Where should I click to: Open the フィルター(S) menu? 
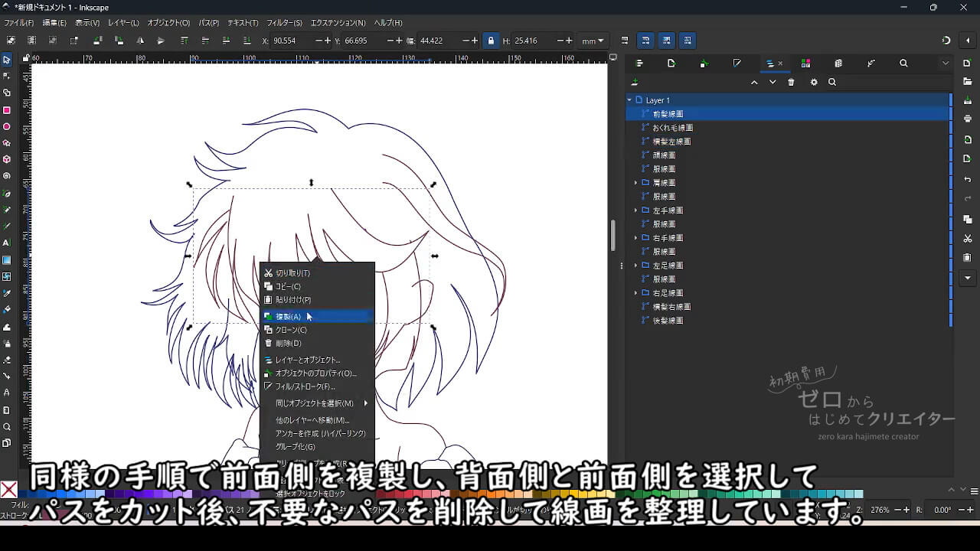284,23
